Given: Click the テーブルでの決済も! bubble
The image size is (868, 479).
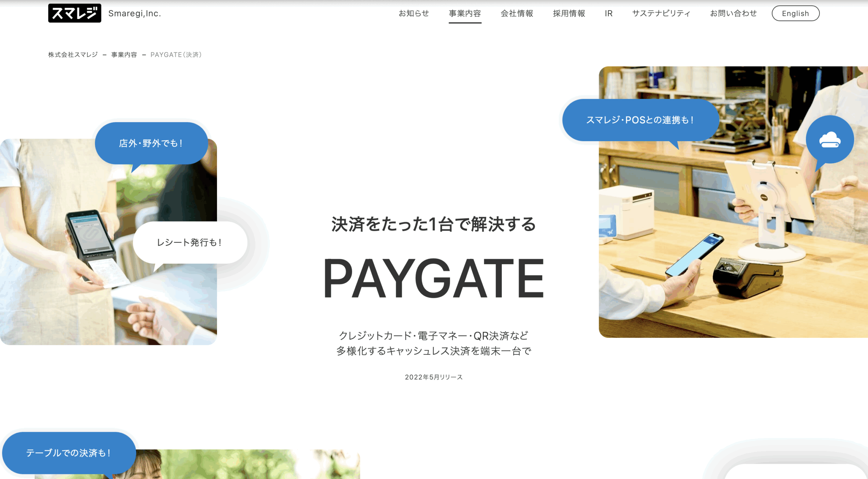Looking at the screenshot, I should pos(69,453).
